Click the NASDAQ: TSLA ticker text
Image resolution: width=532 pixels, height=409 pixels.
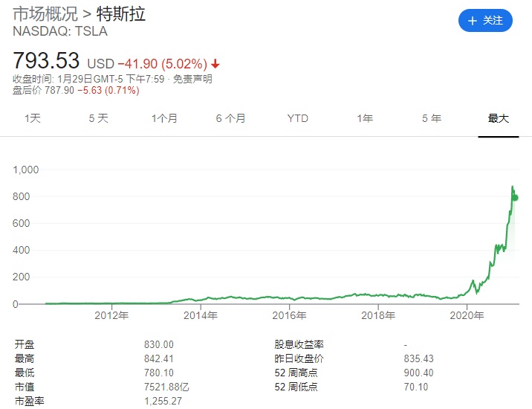[x=60, y=31]
